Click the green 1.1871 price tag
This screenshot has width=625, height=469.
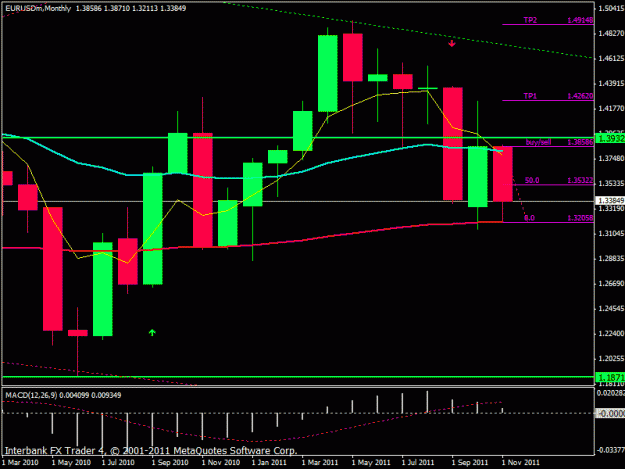(610, 377)
